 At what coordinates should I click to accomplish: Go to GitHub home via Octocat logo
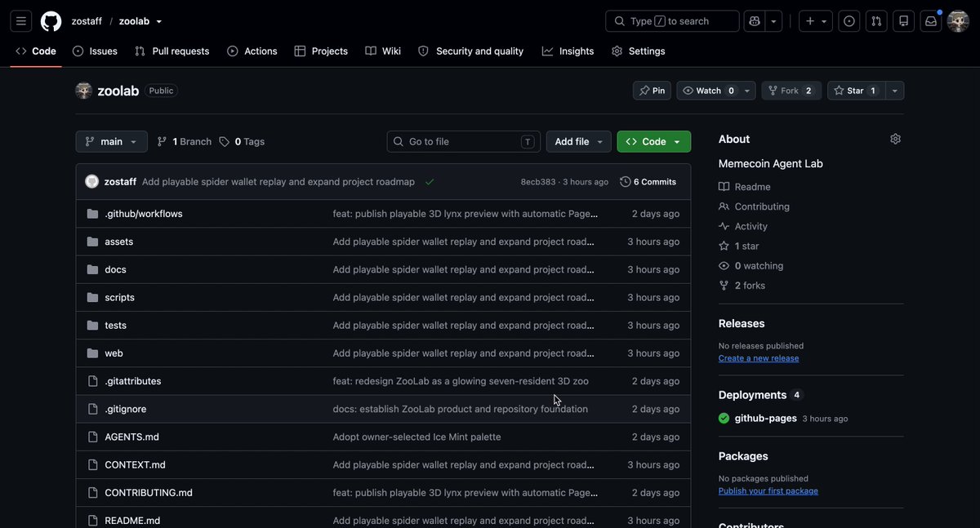[x=51, y=21]
